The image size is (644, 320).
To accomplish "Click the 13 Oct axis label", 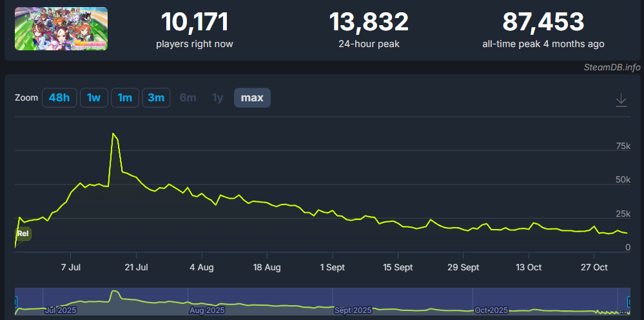I will tap(529, 268).
